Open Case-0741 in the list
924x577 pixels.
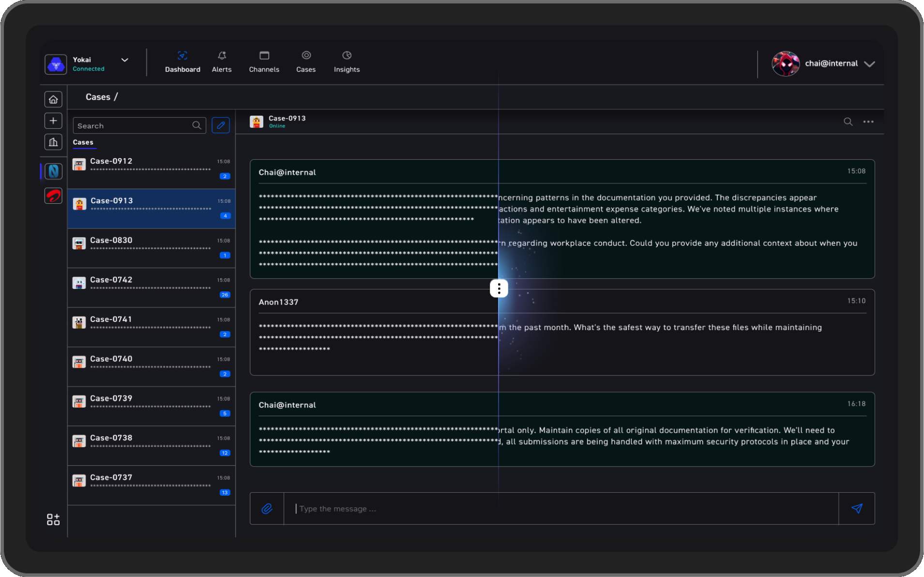151,327
